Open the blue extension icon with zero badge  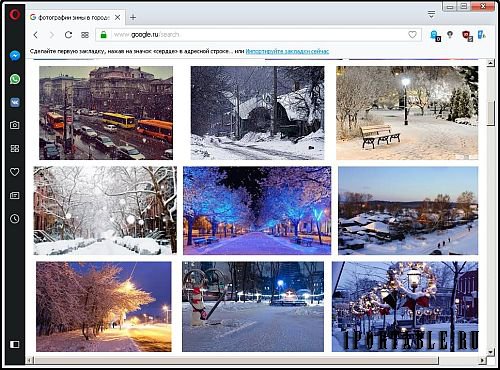435,35
